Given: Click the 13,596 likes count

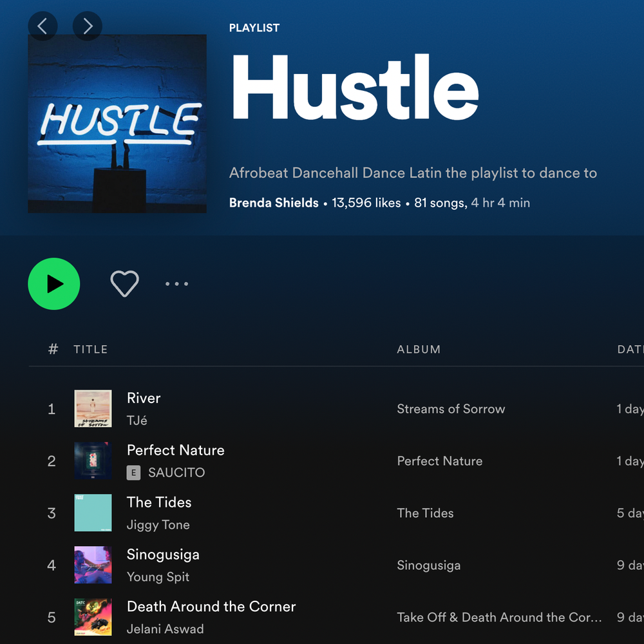Looking at the screenshot, I should pos(366,203).
